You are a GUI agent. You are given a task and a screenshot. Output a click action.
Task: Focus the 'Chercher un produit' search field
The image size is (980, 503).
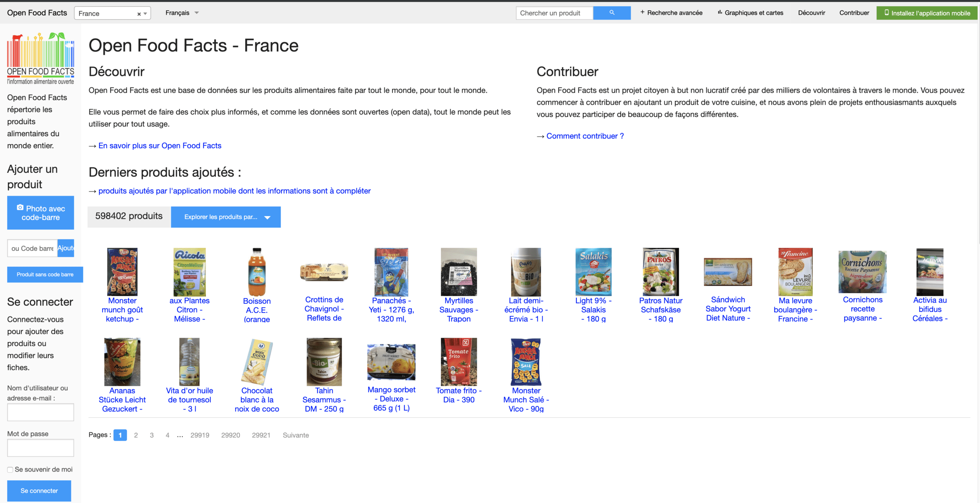555,13
